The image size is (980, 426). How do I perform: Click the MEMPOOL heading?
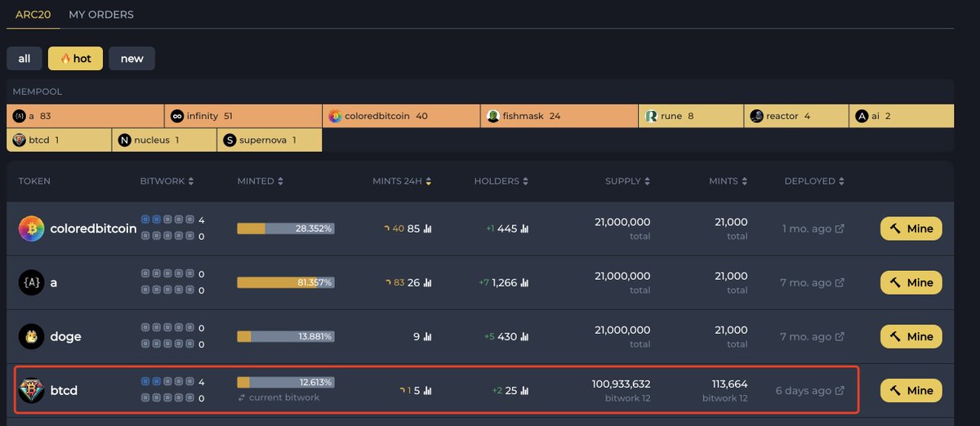(x=38, y=92)
